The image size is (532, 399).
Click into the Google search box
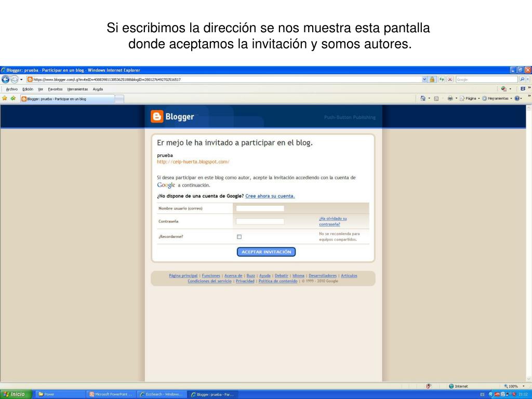pyautogui.click(x=486, y=79)
